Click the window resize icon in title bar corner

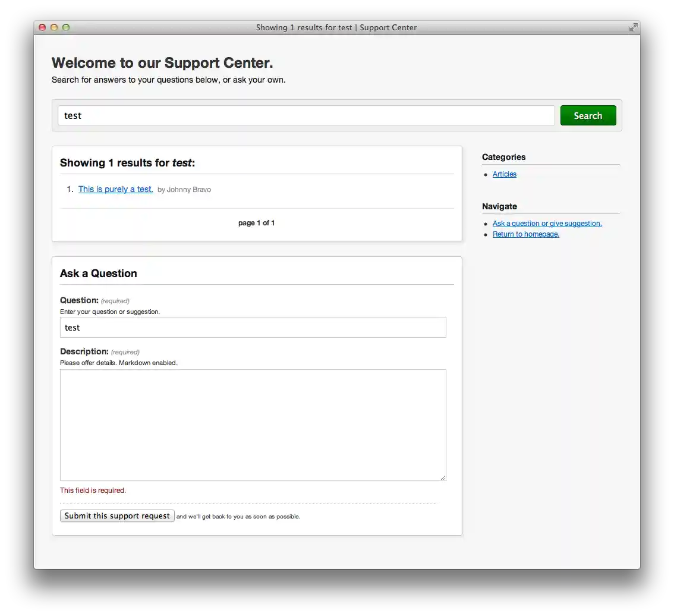[x=632, y=27]
